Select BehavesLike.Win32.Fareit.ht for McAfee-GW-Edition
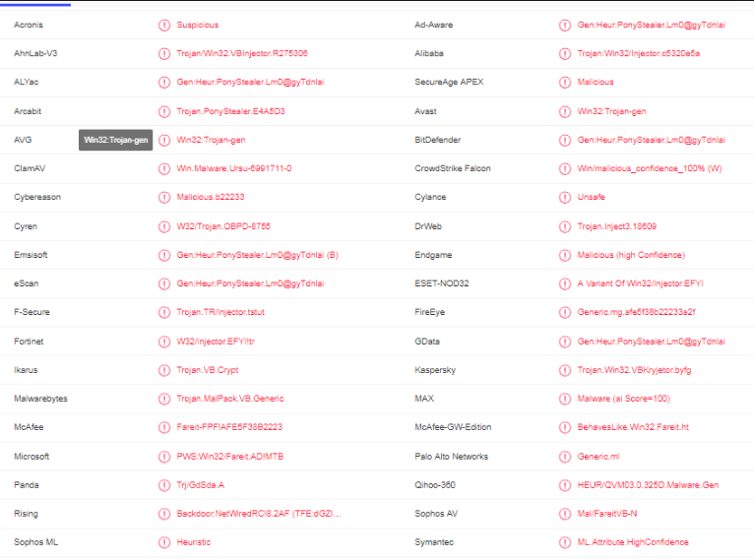This screenshot has width=754, height=560. 633,427
